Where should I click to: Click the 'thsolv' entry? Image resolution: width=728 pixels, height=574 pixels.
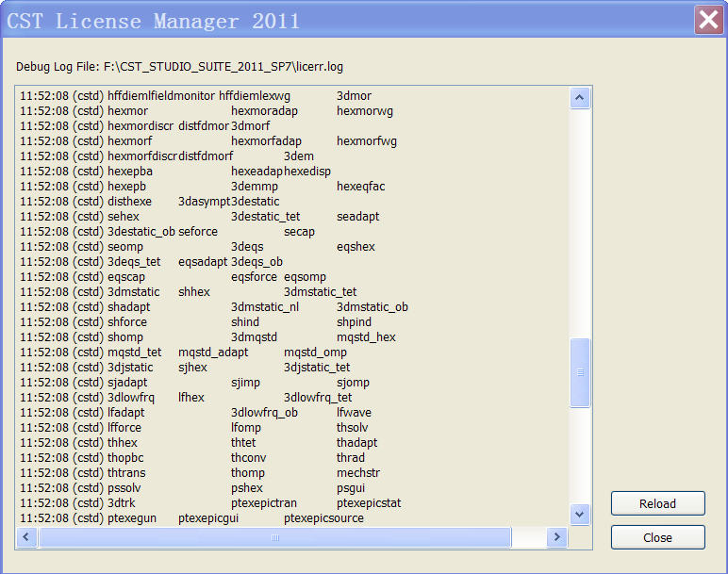point(353,428)
